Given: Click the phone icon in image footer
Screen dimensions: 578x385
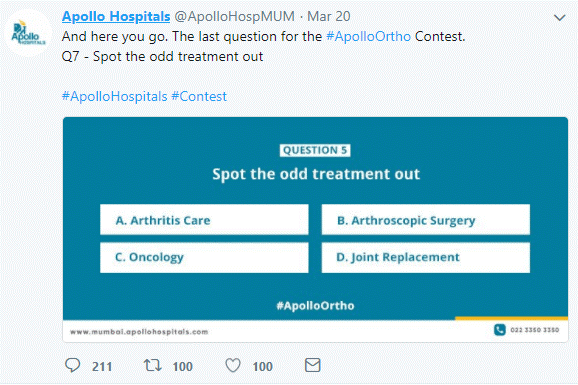Looking at the screenshot, I should point(499,329).
